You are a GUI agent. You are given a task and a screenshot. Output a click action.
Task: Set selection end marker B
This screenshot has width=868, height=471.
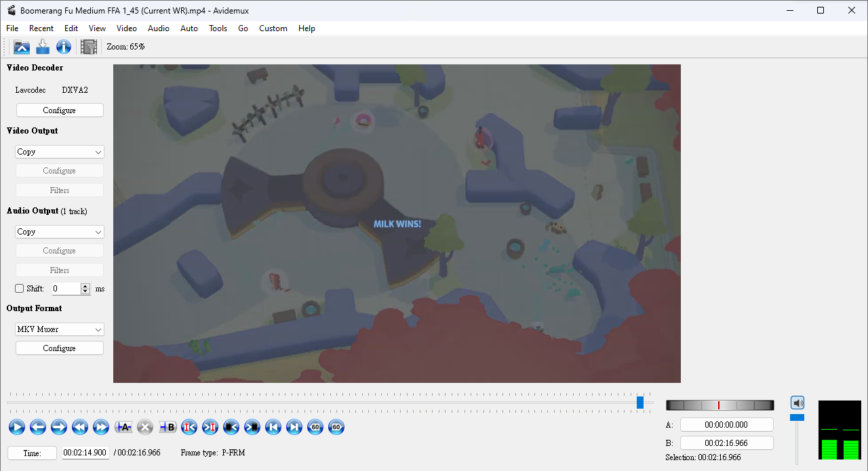click(x=167, y=427)
